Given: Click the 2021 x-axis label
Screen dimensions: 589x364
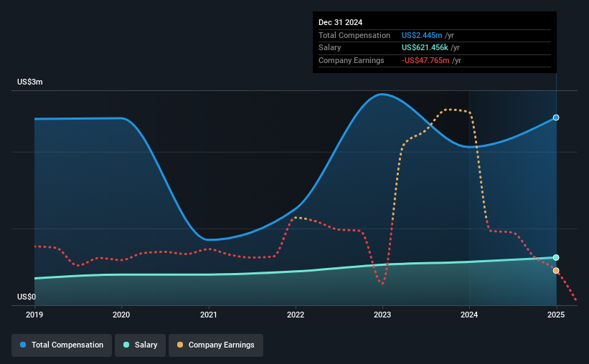Looking at the screenshot, I should (209, 315).
